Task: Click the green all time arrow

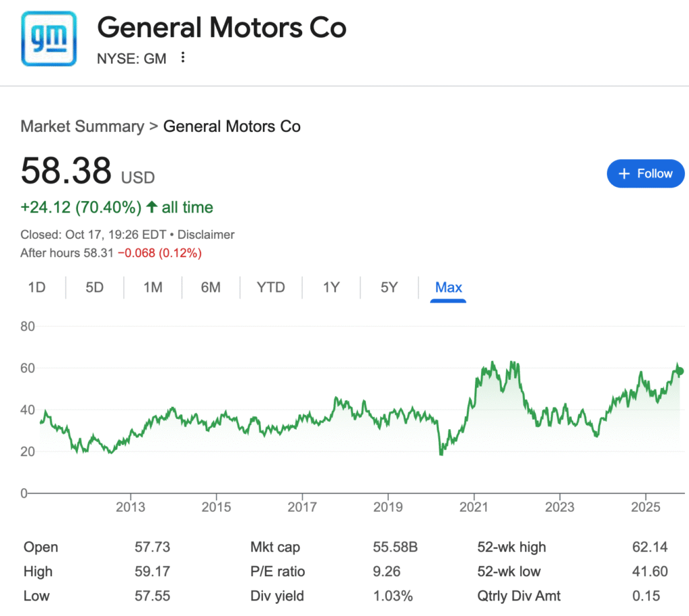Action: [151, 208]
